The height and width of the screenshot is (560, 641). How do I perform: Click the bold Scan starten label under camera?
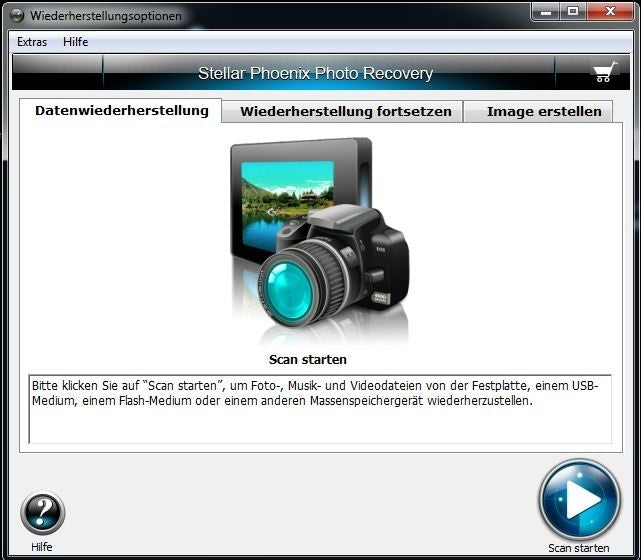pos(307,360)
